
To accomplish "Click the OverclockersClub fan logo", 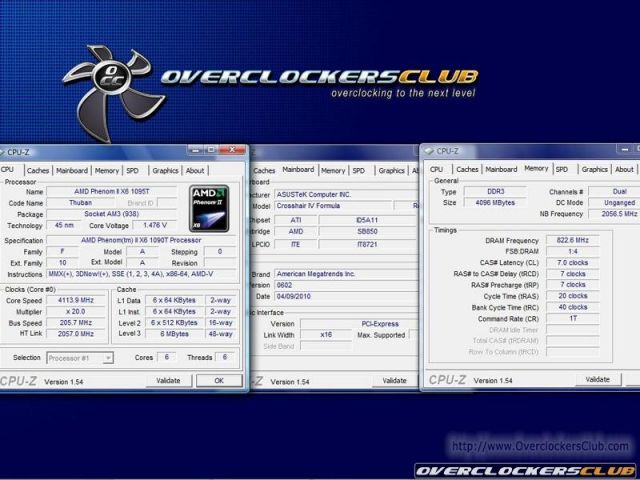I will tap(114, 93).
